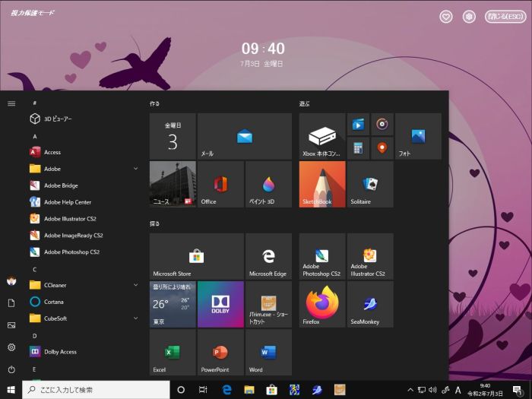Expand the Start menu hamburger navigation
Screen dimensions: 532x399
pyautogui.click(x=11, y=103)
